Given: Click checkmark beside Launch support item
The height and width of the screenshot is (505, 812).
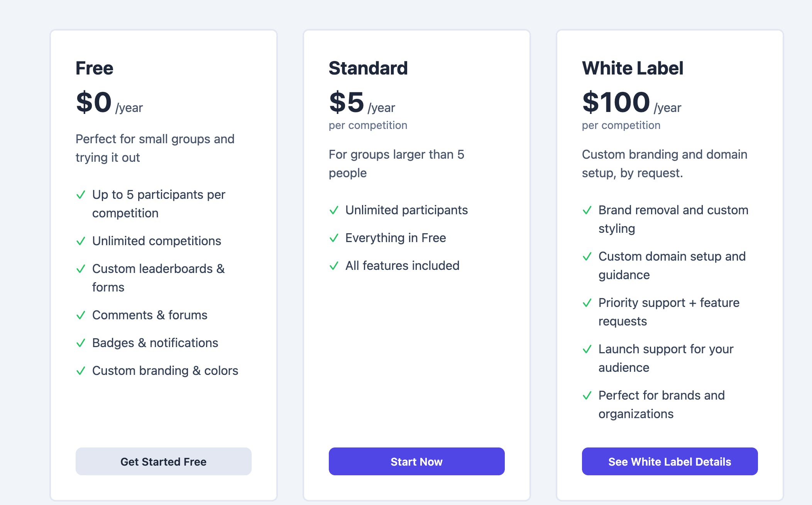Looking at the screenshot, I should pyautogui.click(x=587, y=349).
